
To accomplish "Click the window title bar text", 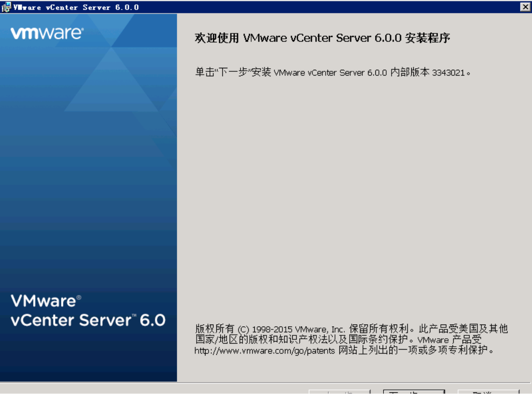I will [x=76, y=7].
